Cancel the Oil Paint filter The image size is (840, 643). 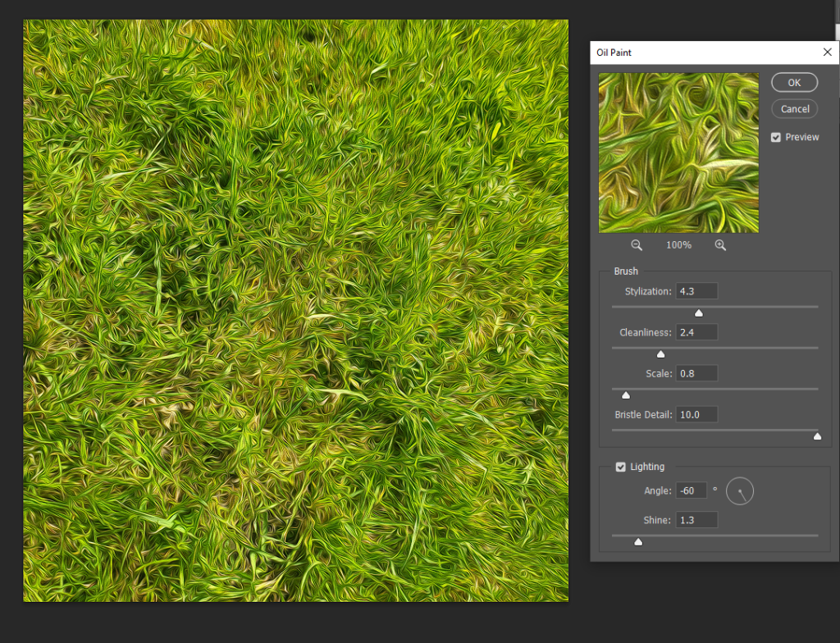pyautogui.click(x=794, y=109)
